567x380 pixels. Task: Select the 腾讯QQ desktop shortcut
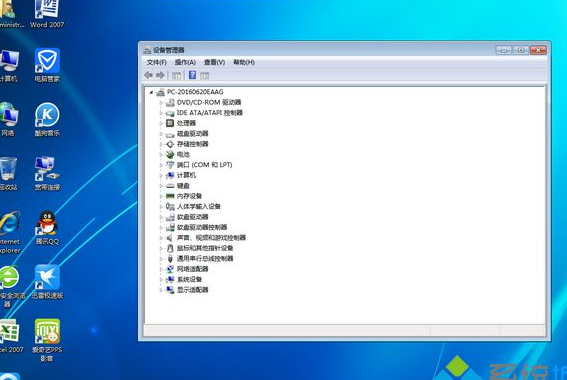click(x=47, y=228)
